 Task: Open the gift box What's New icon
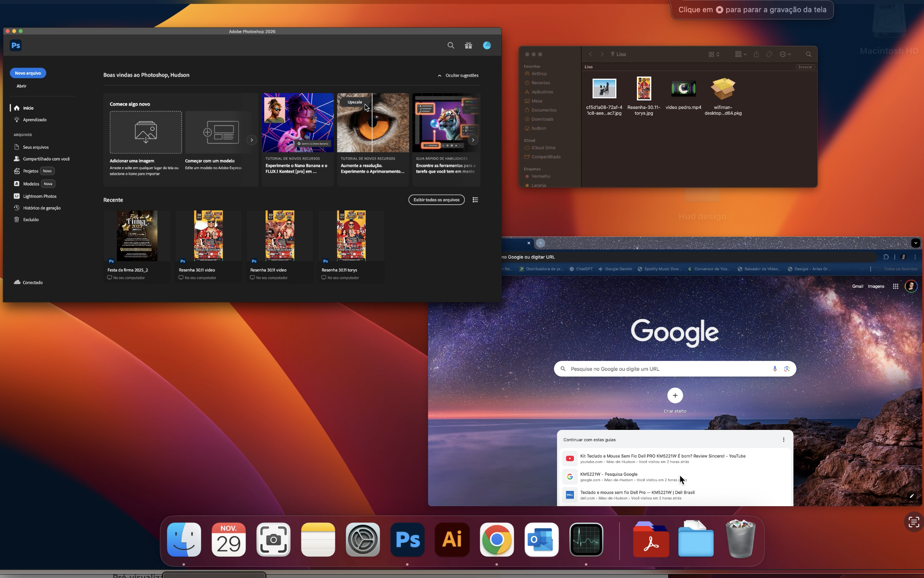click(468, 45)
